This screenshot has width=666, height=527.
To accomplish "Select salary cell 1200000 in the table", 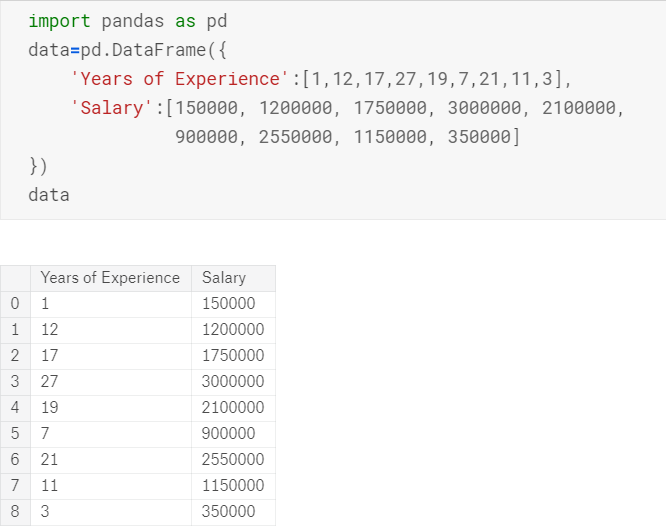I will (x=233, y=330).
